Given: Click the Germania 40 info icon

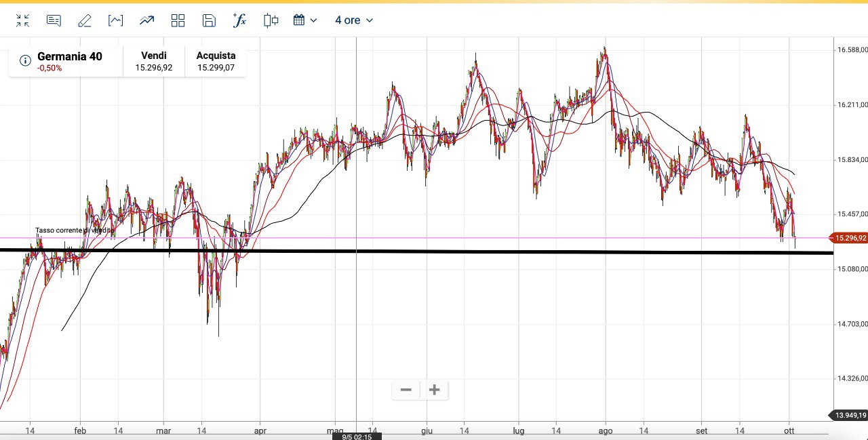Looking at the screenshot, I should click(x=25, y=61).
